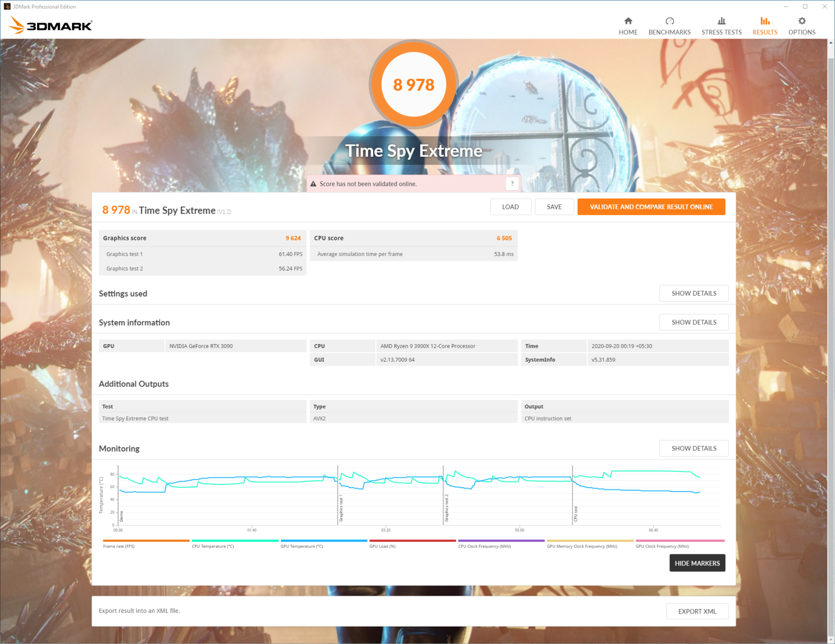
Task: Click the CPU test chart marker
Action: click(x=576, y=514)
